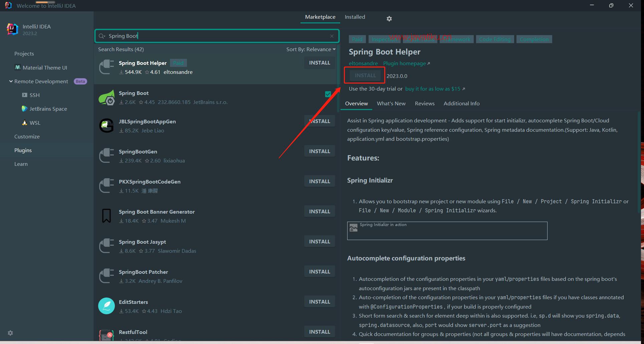Image resolution: width=644 pixels, height=344 pixels.
Task: Open Projects in the sidebar
Action: tap(24, 54)
